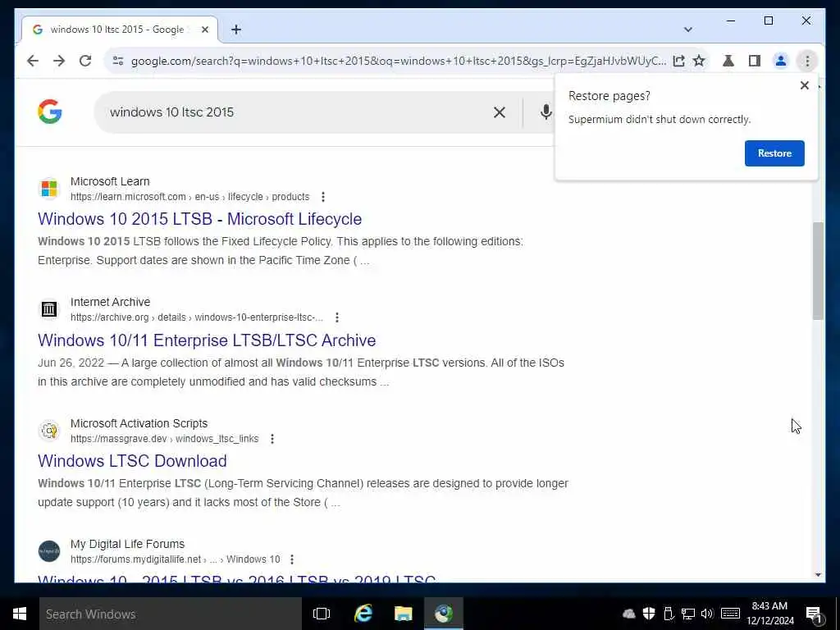Select the forums.mydigitallife.net breadcrumb URL
The width and height of the screenshot is (840, 630).
pyautogui.click(x=176, y=559)
